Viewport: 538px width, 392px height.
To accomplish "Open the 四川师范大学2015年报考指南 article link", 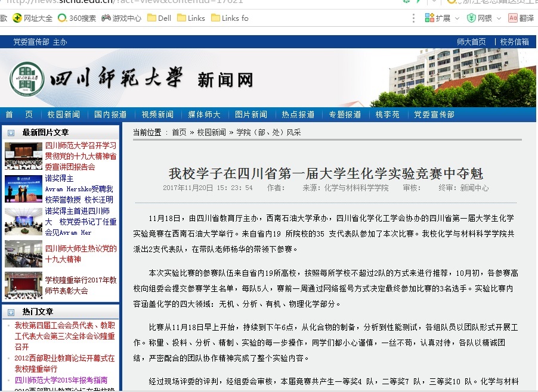I will (x=61, y=380).
